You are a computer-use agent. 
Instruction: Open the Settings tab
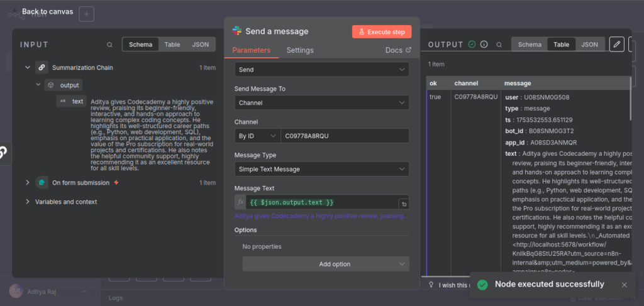coord(300,50)
